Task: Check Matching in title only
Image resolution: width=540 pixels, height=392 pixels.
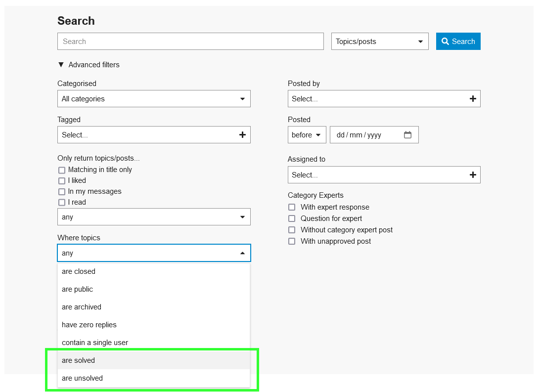Action: [62, 170]
